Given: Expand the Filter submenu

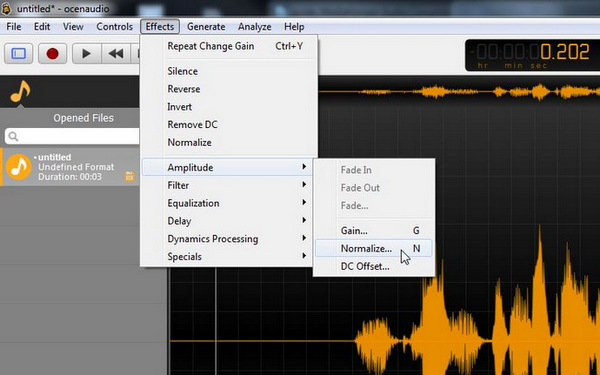Looking at the screenshot, I should [x=227, y=185].
